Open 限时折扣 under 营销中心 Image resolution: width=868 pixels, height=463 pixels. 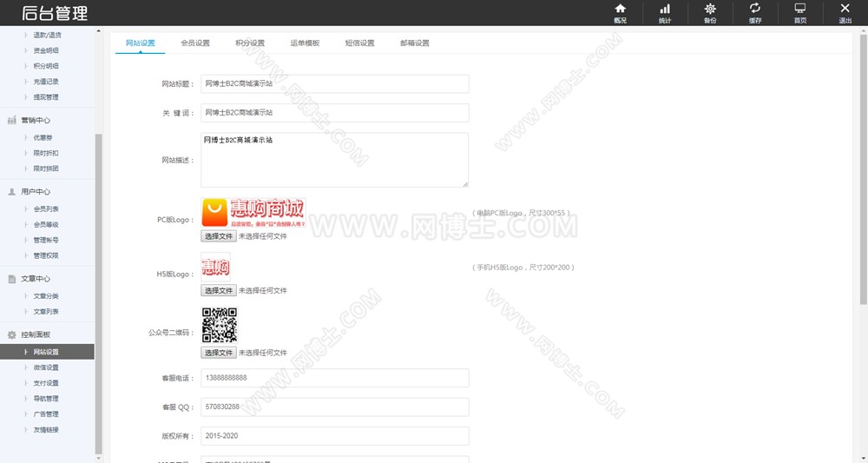click(47, 153)
